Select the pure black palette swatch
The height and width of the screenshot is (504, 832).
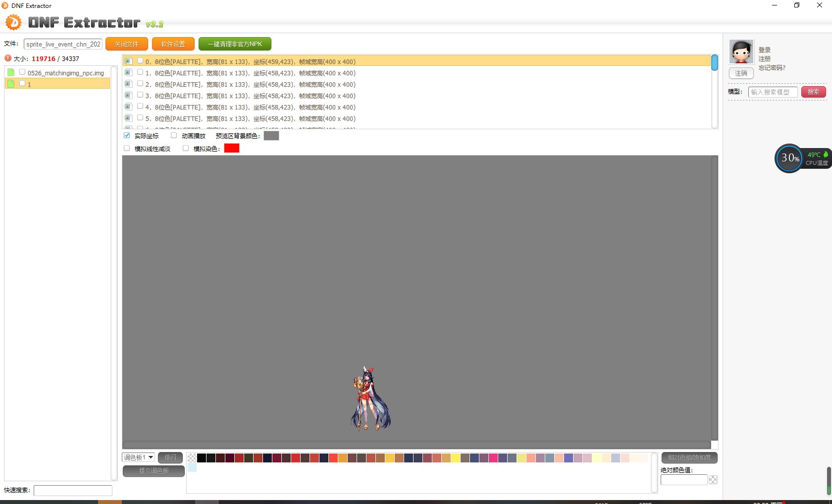coord(202,458)
